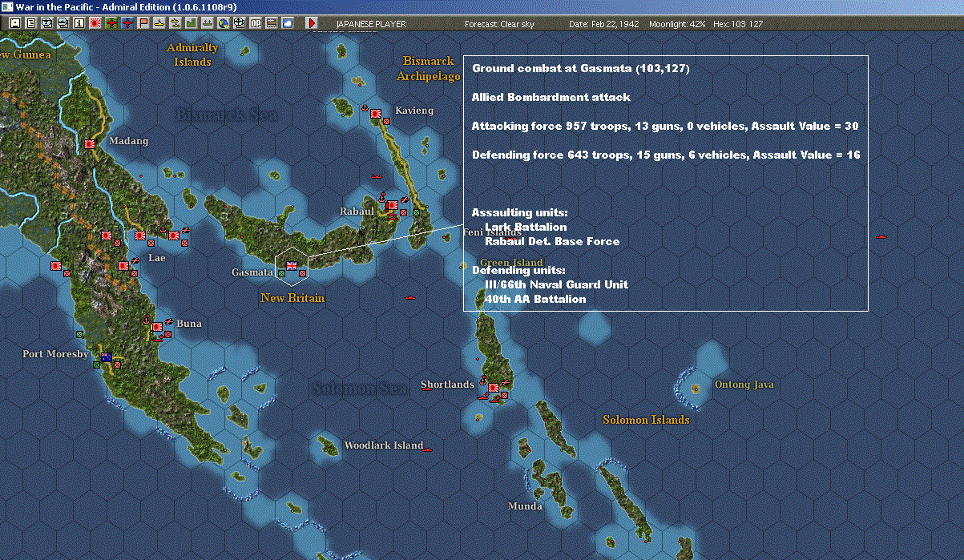964x560 pixels.
Task: Select the Japanese flag base at Rabaul
Action: pyautogui.click(x=392, y=205)
